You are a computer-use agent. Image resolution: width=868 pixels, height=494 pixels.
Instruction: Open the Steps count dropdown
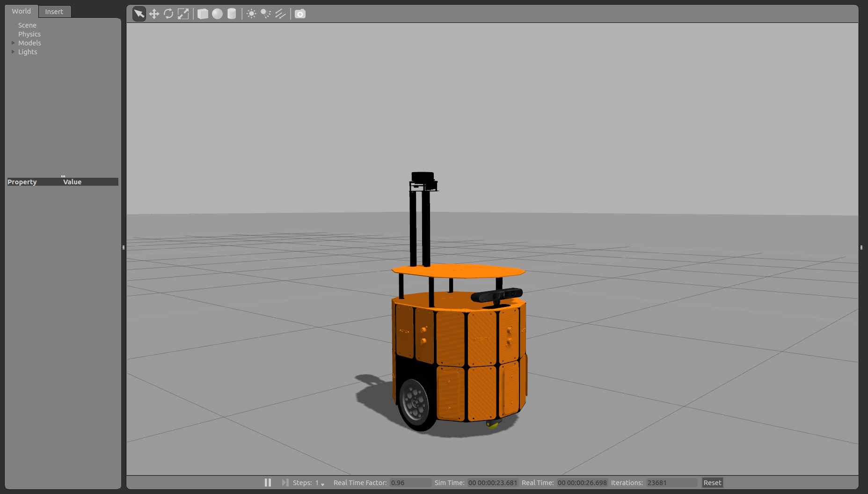point(322,484)
